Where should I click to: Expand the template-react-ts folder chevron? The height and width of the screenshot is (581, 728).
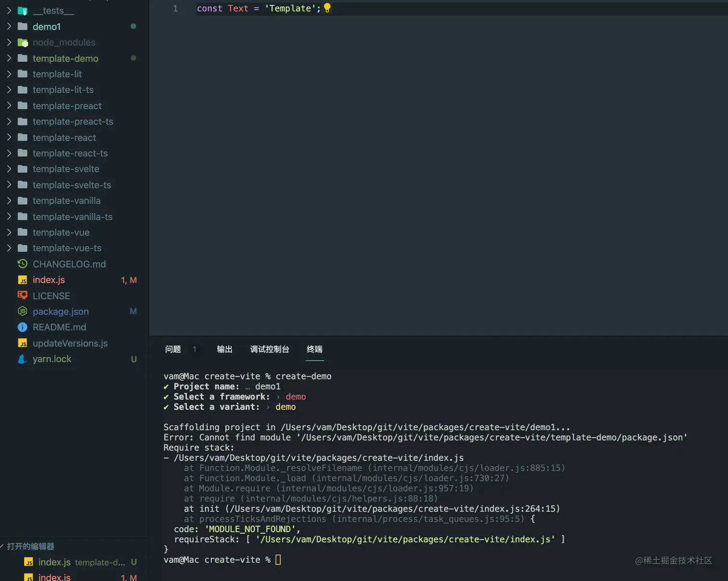tap(9, 153)
